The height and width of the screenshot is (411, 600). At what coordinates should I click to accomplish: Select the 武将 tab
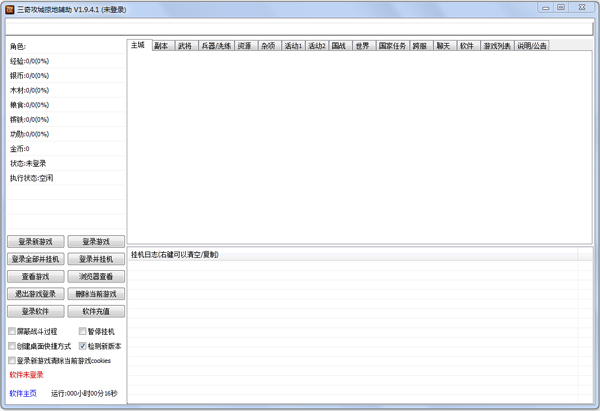click(x=186, y=46)
